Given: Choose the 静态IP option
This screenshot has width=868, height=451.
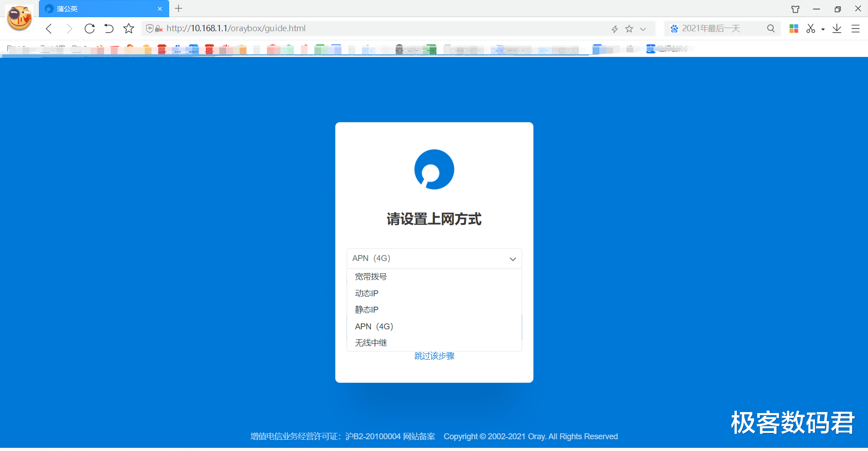Looking at the screenshot, I should (434, 310).
